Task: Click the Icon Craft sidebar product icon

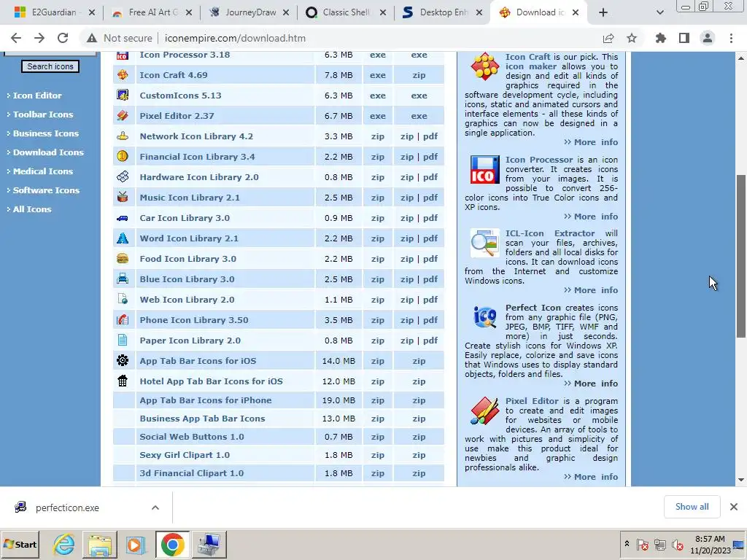Action: click(484, 66)
